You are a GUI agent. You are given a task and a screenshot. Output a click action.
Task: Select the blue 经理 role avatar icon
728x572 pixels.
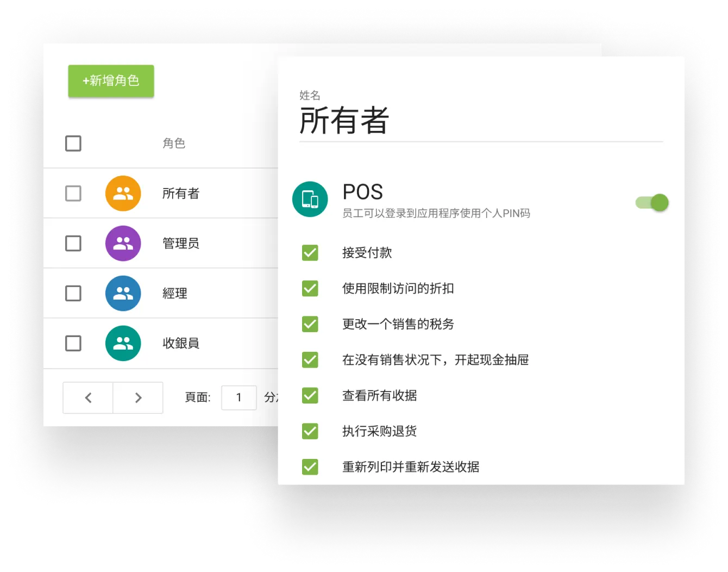coord(123,294)
